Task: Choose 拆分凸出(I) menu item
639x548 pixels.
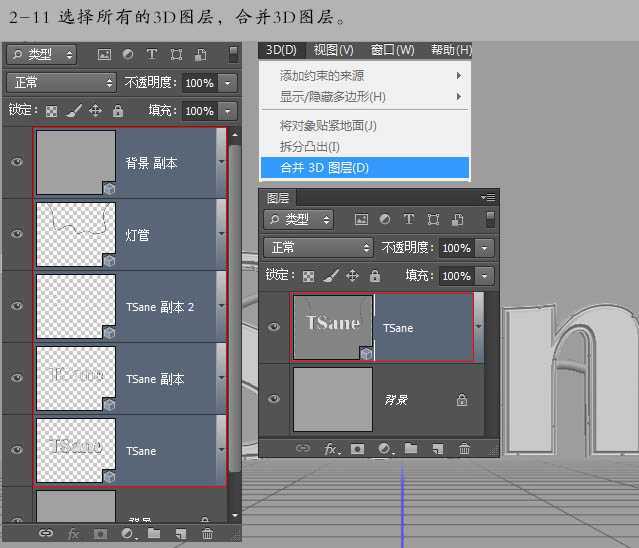Action: (365, 147)
